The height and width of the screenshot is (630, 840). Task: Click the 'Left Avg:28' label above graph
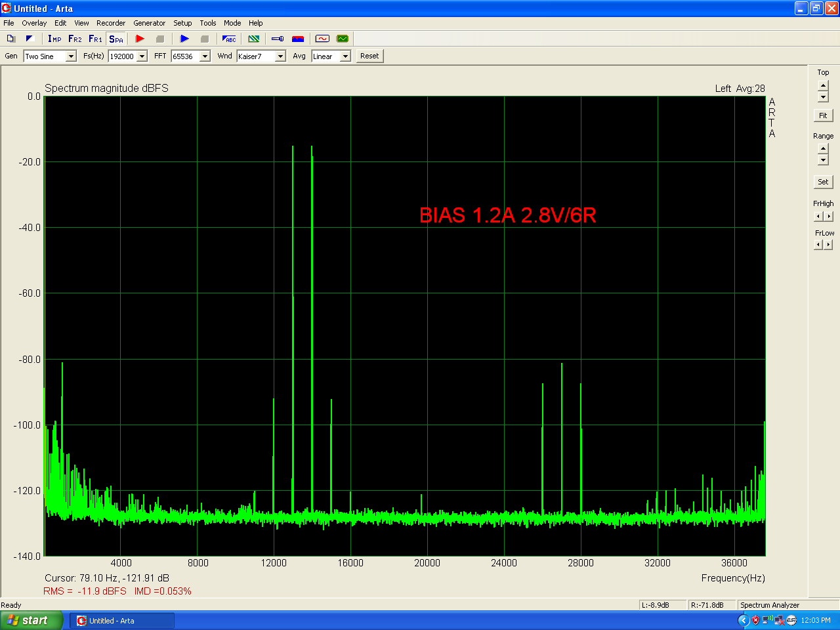coord(740,89)
